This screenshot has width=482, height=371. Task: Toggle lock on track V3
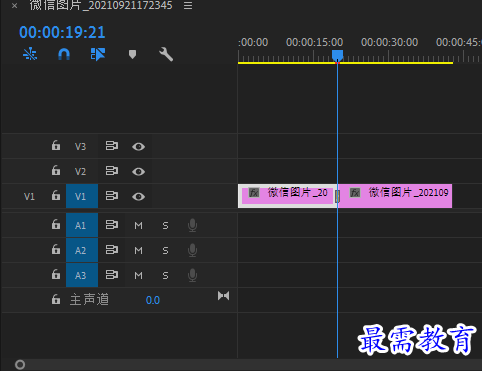(x=56, y=146)
